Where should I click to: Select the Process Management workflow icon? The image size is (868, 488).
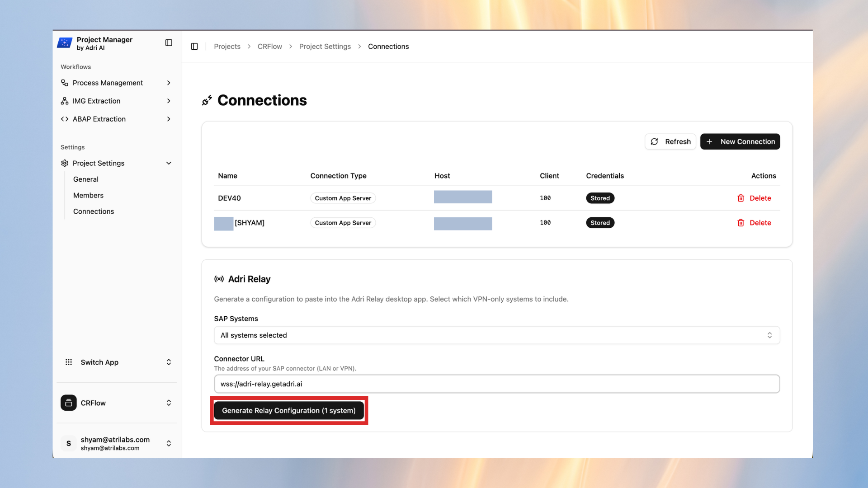coord(65,83)
